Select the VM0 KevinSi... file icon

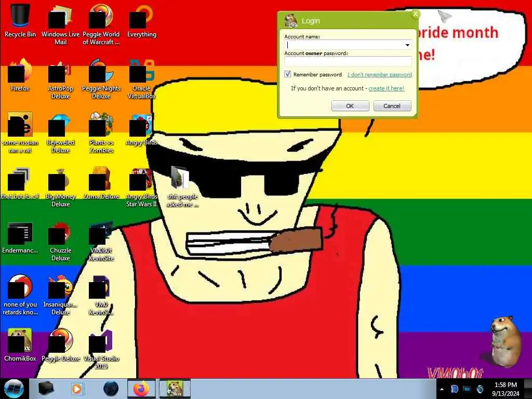(x=101, y=295)
